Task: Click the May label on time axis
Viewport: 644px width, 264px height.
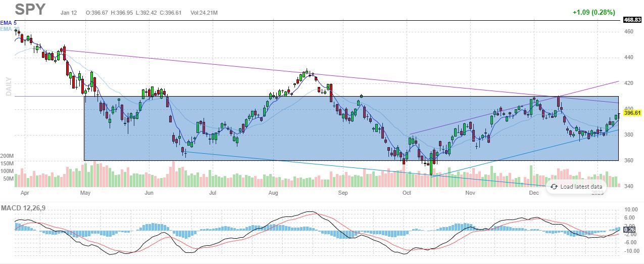Action: pyautogui.click(x=85, y=193)
